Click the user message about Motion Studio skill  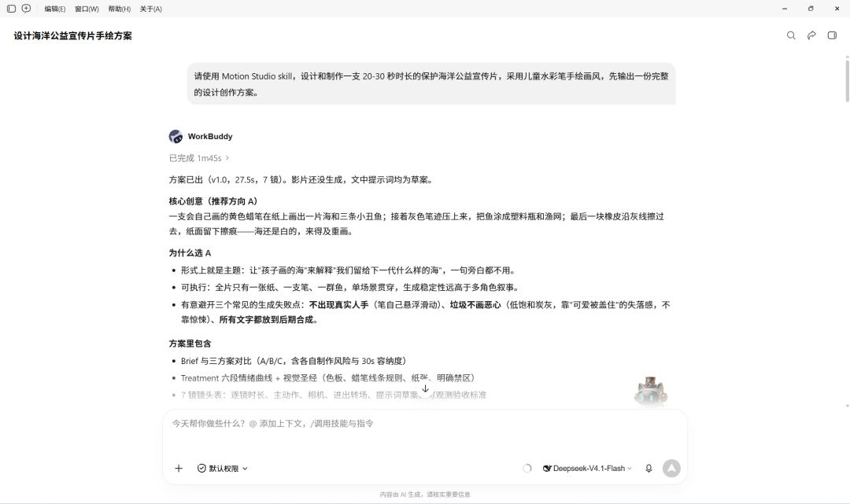431,84
